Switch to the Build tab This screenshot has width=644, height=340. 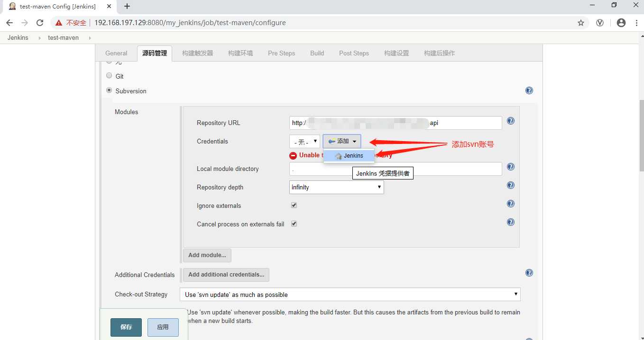click(x=317, y=53)
